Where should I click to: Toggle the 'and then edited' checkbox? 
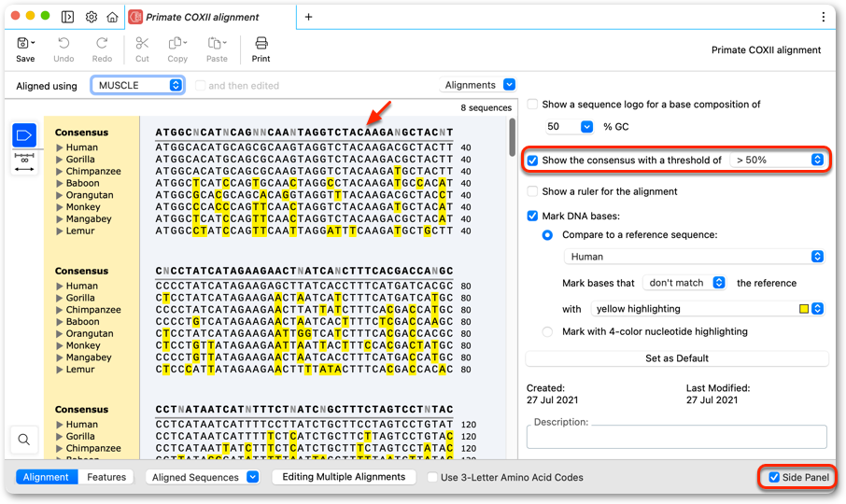[200, 85]
